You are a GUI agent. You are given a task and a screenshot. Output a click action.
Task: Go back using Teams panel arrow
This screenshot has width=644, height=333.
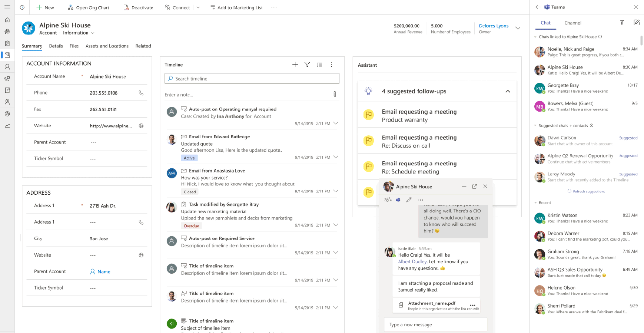[x=538, y=7]
